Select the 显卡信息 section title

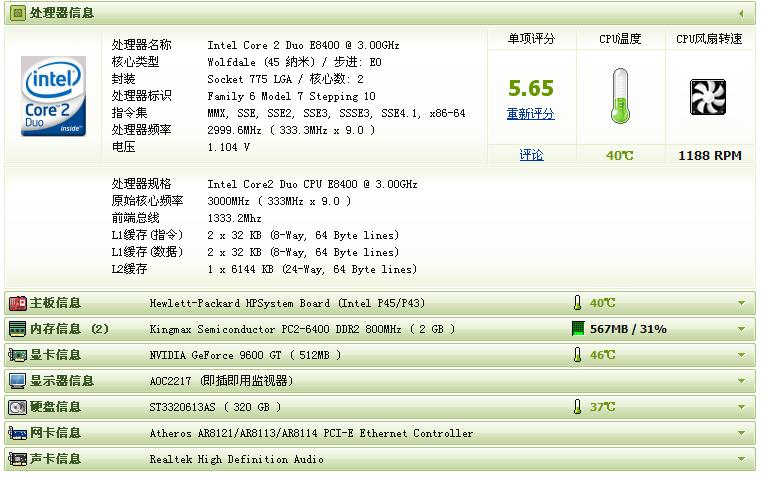[x=55, y=355]
